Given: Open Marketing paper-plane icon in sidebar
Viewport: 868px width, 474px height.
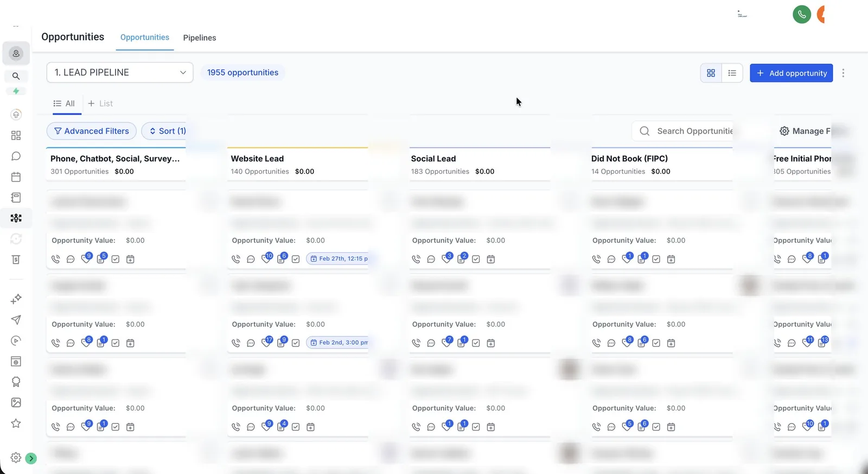Looking at the screenshot, I should (x=16, y=320).
